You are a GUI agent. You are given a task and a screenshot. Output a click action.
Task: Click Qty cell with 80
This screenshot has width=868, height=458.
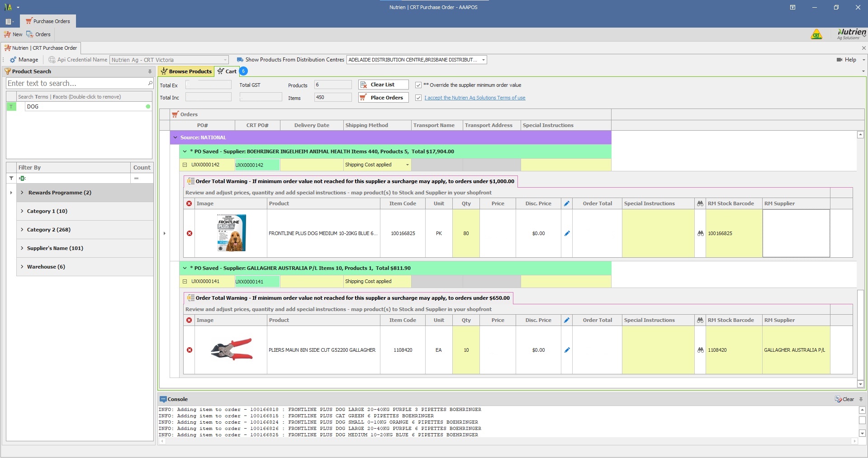click(466, 233)
